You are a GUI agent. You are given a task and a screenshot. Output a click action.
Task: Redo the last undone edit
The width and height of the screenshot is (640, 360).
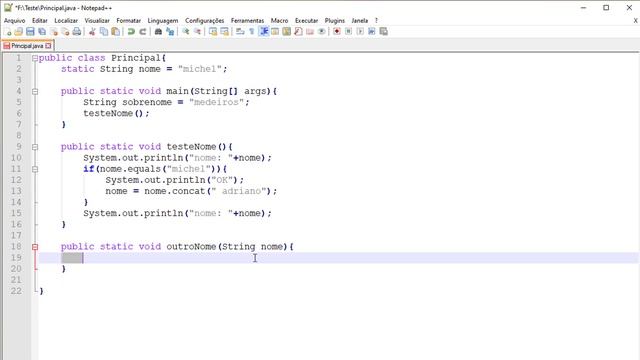point(143,31)
